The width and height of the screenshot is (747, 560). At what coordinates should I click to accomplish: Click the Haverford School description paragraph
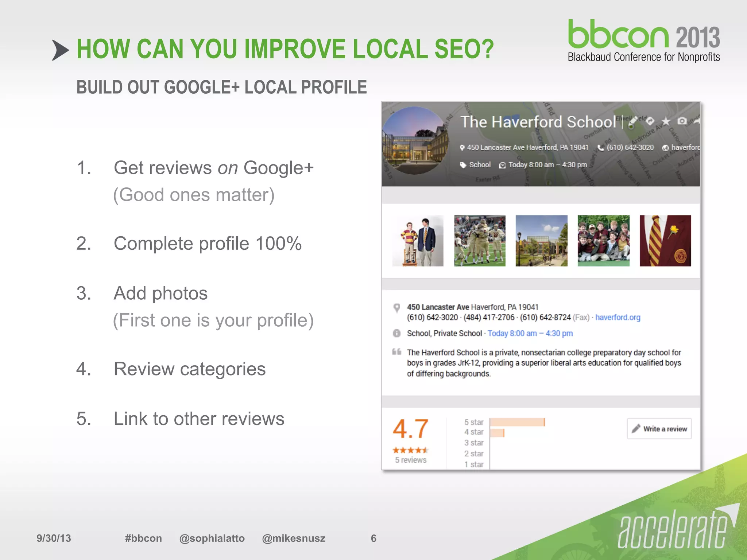click(x=544, y=363)
